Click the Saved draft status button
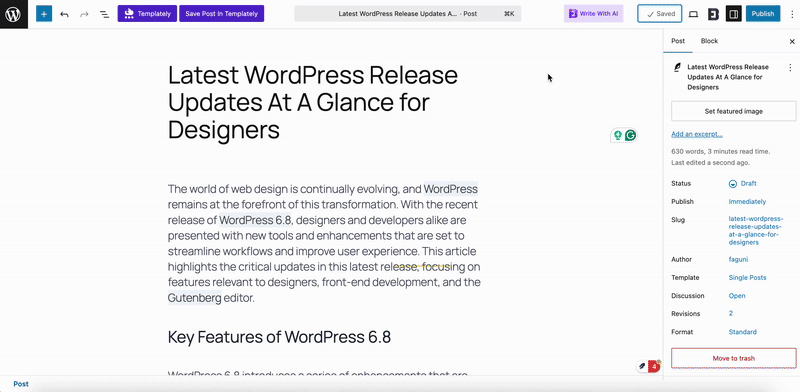The width and height of the screenshot is (800, 392). pos(660,14)
